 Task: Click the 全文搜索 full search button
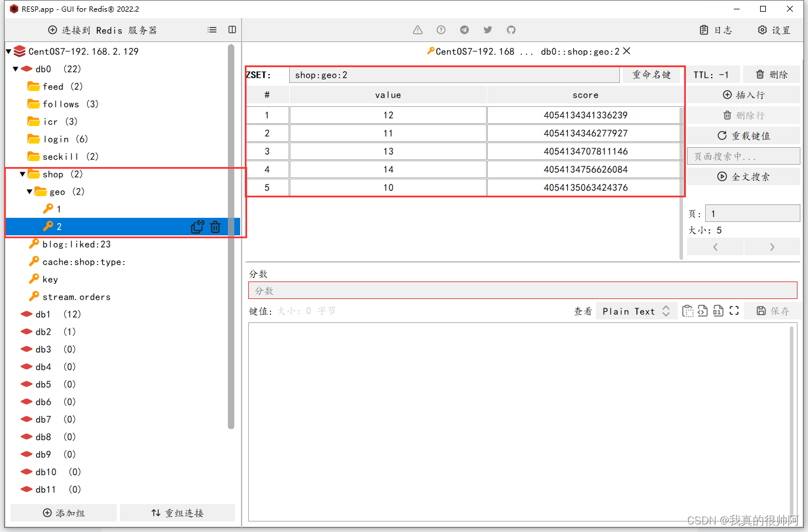744,177
